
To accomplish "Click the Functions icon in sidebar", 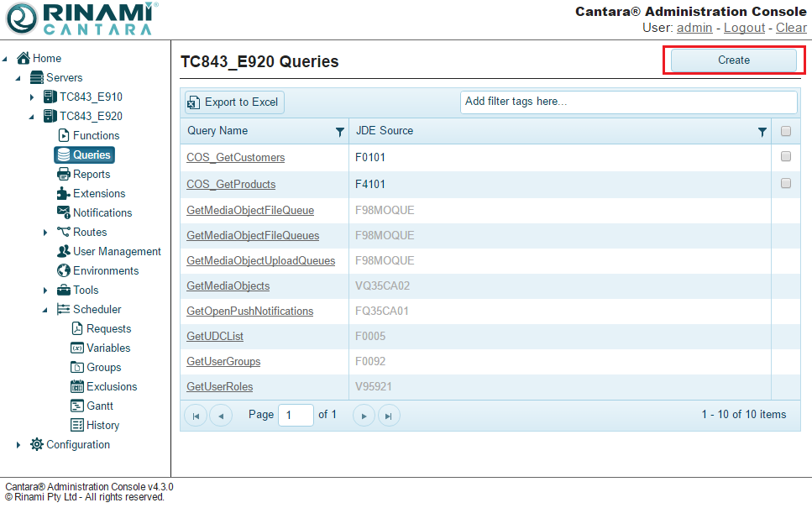I will point(64,135).
